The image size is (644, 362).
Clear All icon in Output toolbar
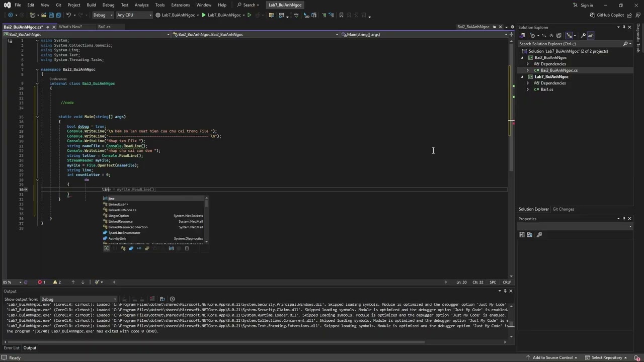tap(152, 299)
